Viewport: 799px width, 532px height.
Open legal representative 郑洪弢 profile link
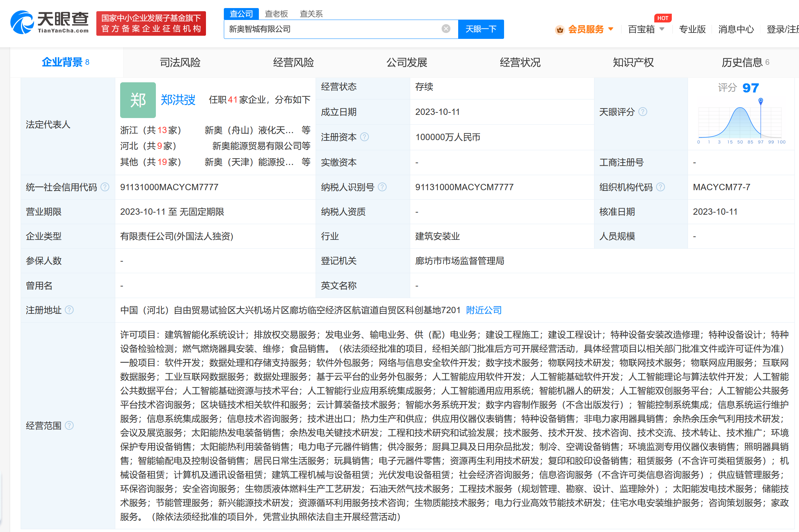(x=178, y=100)
